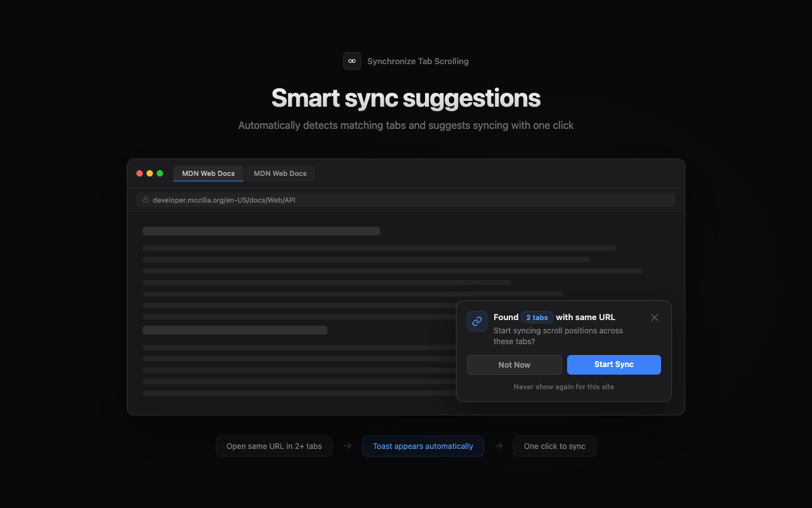The width and height of the screenshot is (812, 508).
Task: Click 'Never show again for this site'
Action: pyautogui.click(x=564, y=387)
